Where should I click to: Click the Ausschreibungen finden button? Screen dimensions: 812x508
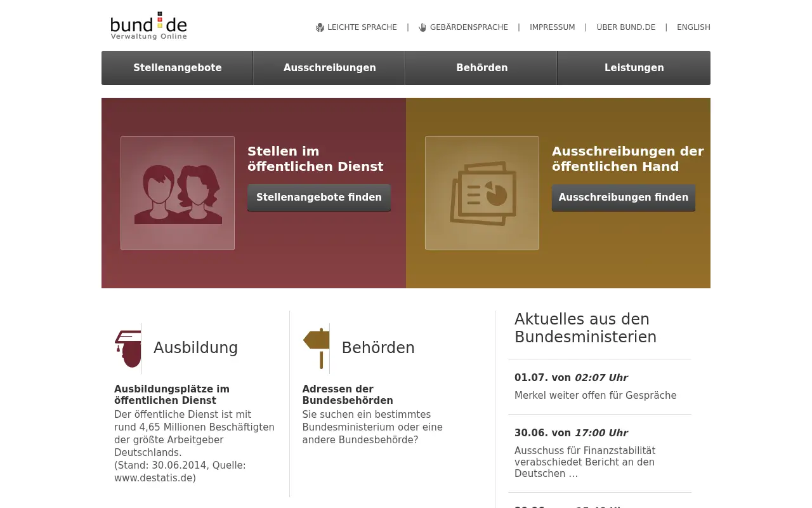pos(624,197)
